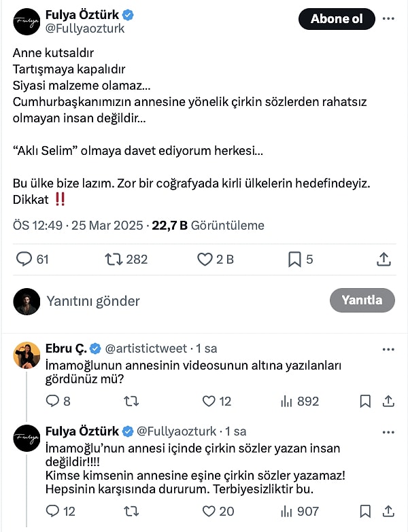Bookmark Ebru Ç.'s reply

coord(365,401)
